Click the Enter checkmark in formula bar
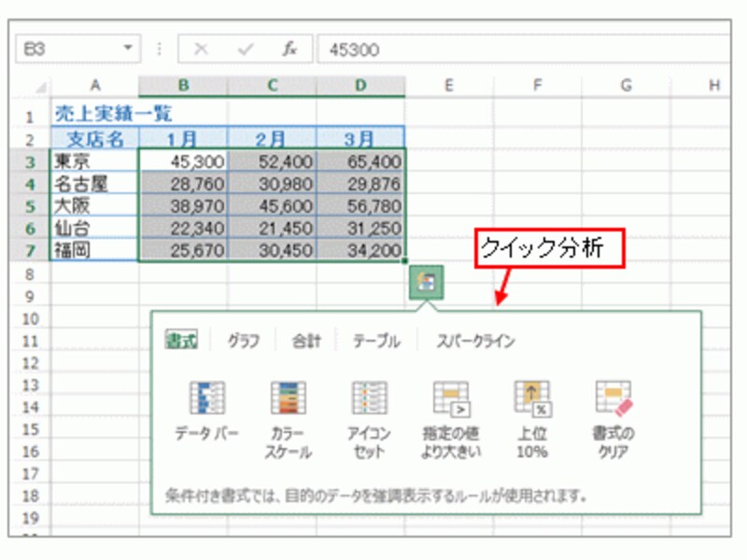The width and height of the screenshot is (747, 560). click(x=246, y=49)
